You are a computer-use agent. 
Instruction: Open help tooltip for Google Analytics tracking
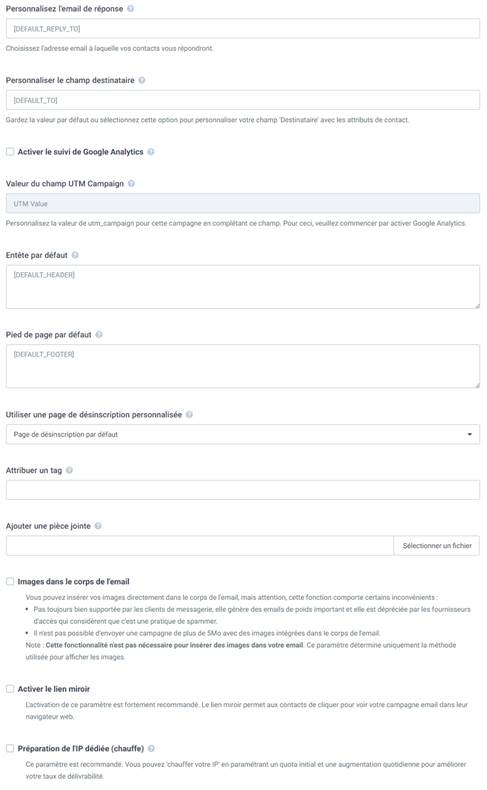point(151,152)
